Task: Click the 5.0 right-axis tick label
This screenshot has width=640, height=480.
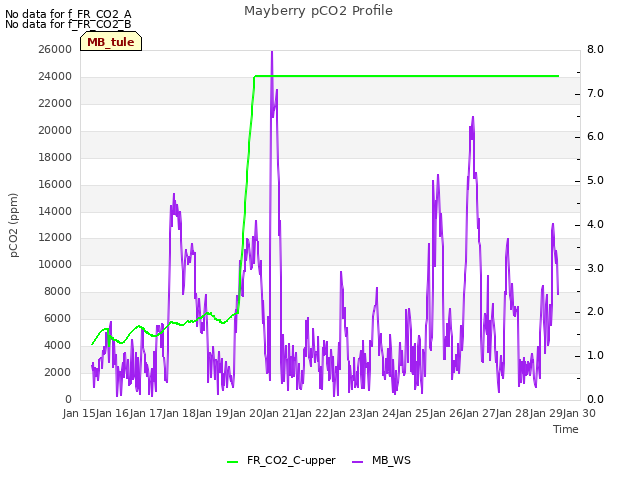Action: pyautogui.click(x=595, y=180)
